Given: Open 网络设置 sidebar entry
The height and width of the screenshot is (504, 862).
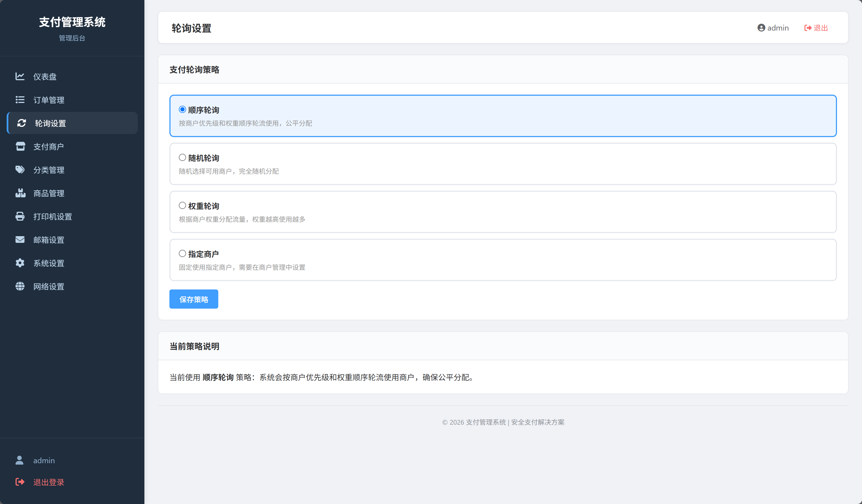Looking at the screenshot, I should pos(72,286).
